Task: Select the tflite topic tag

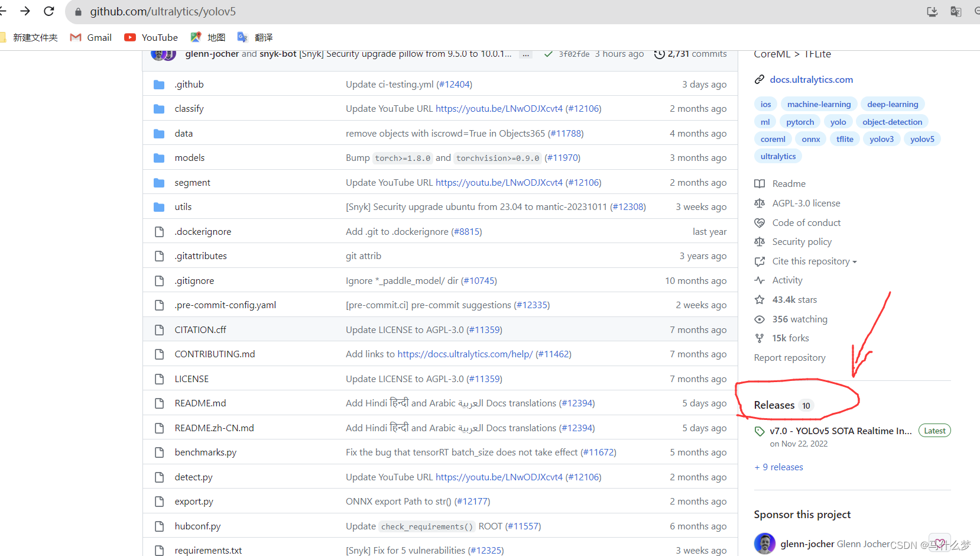Action: [x=845, y=139]
